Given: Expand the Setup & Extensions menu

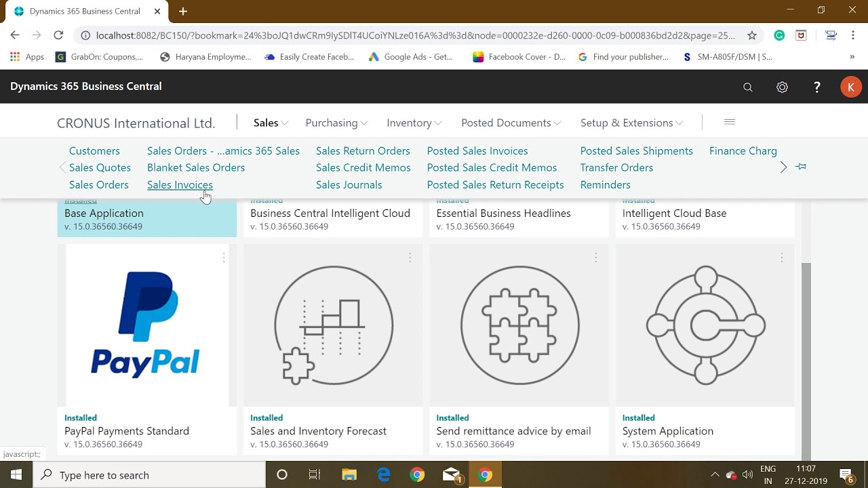Looking at the screenshot, I should click(x=631, y=123).
